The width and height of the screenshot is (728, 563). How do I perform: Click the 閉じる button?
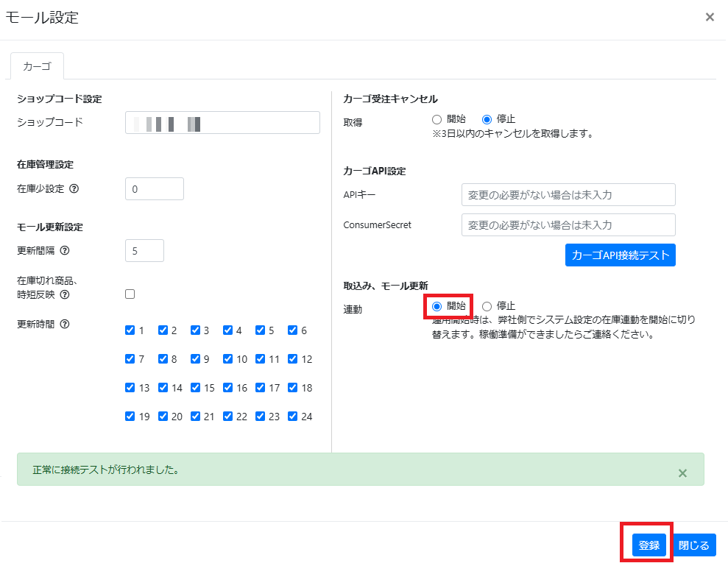[693, 545]
